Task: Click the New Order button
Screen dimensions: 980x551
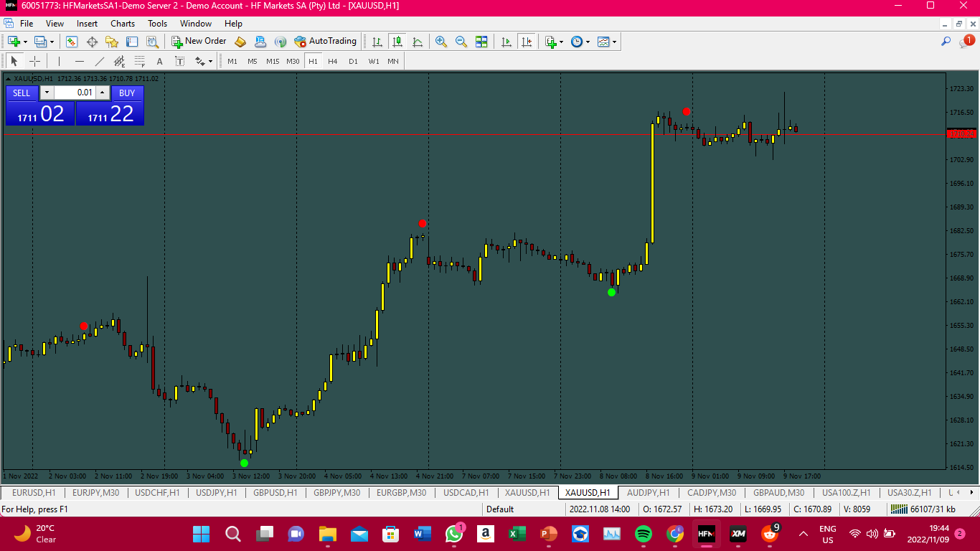Action: [x=199, y=42]
